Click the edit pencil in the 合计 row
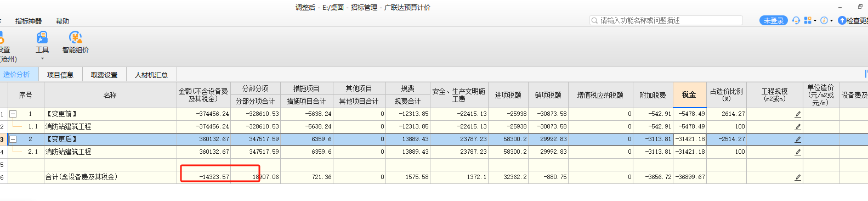Viewport: 868px width, 201px height. click(x=798, y=177)
